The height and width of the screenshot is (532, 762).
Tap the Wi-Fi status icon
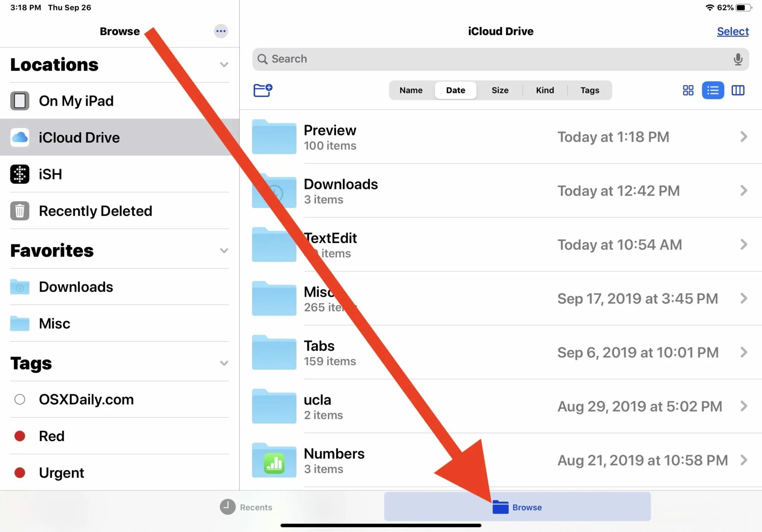click(710, 7)
